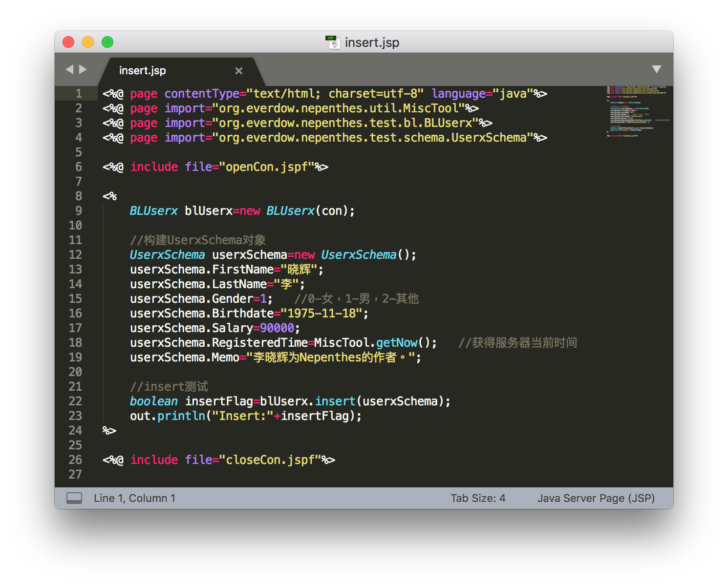Click the 90000 salary value
The image size is (728, 587).
pyautogui.click(x=277, y=328)
